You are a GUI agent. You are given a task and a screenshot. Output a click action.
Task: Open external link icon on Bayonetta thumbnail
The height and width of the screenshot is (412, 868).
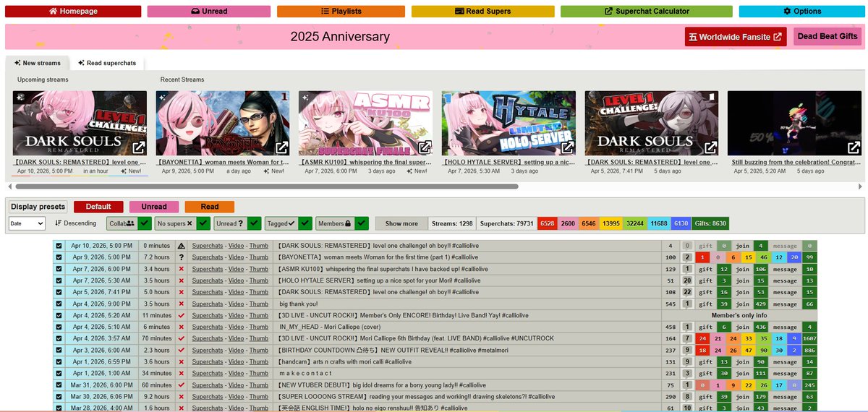click(282, 147)
